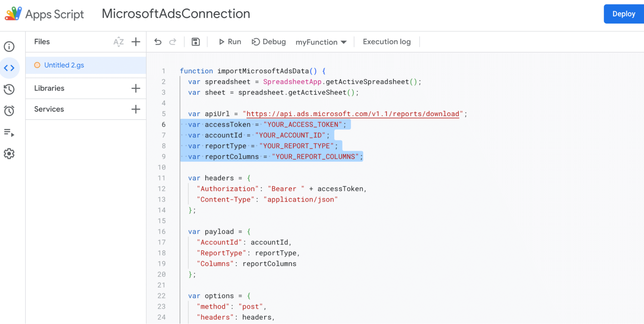Click the blue Deploy button
Viewport: 644px width, 324px height.
point(624,14)
